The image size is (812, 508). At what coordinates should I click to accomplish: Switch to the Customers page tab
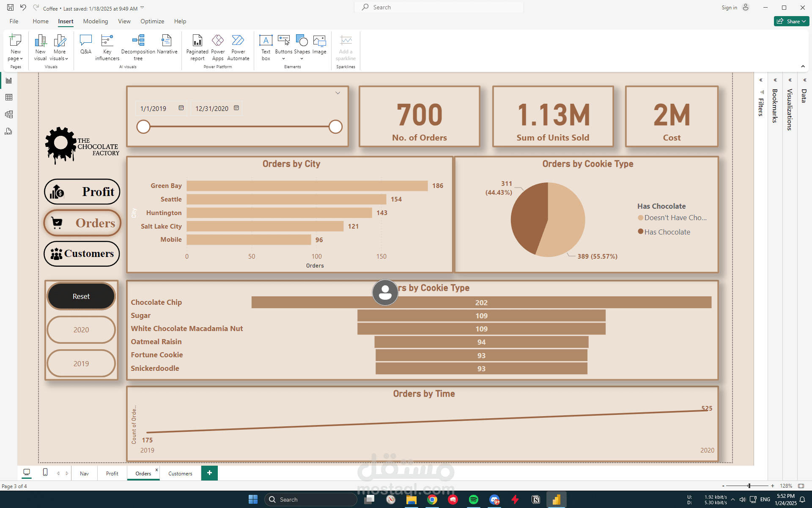click(180, 473)
